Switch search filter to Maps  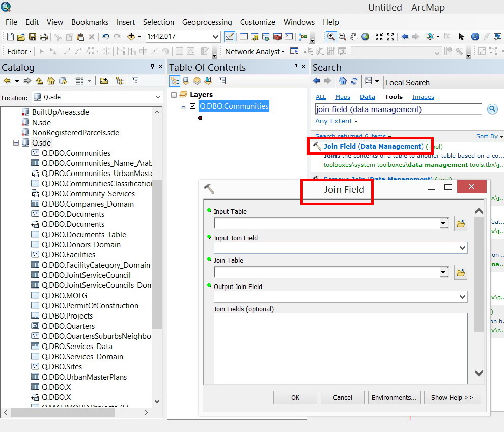click(343, 97)
